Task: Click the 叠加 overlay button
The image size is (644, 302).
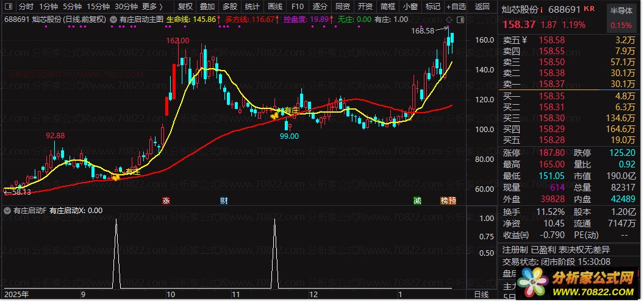Action: coord(207,7)
